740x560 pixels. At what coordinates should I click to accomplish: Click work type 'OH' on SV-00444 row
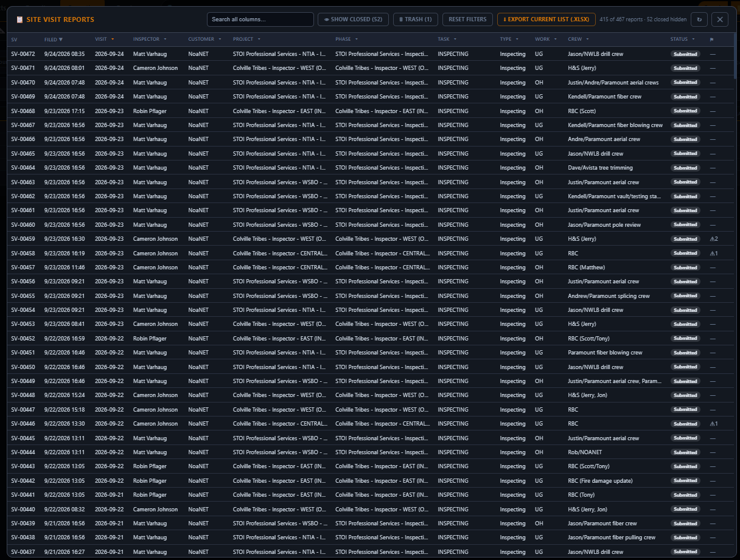[x=539, y=452]
